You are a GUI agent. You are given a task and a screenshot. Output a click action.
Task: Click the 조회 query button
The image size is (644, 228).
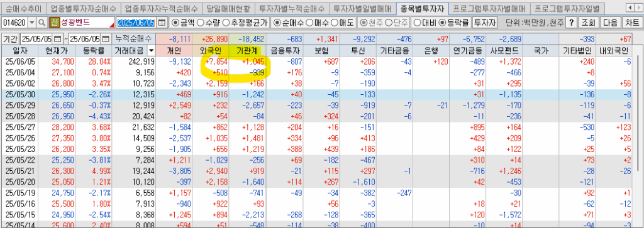tap(588, 23)
